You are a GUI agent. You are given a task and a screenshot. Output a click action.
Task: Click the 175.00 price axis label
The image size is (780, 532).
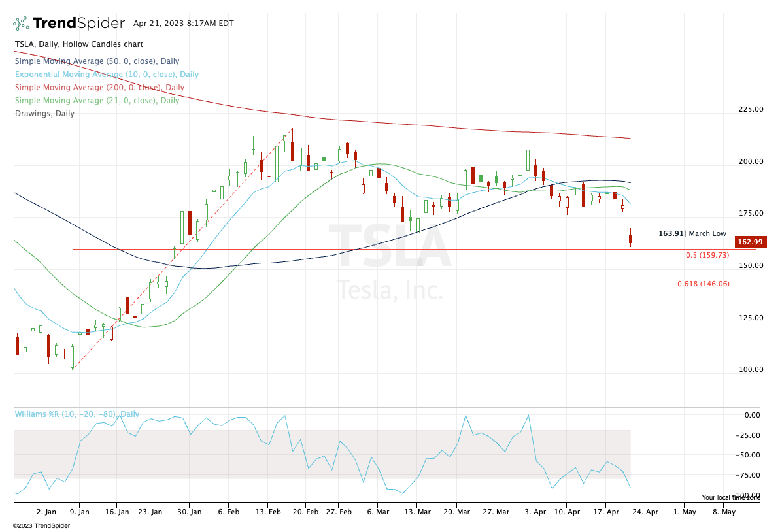coord(751,213)
